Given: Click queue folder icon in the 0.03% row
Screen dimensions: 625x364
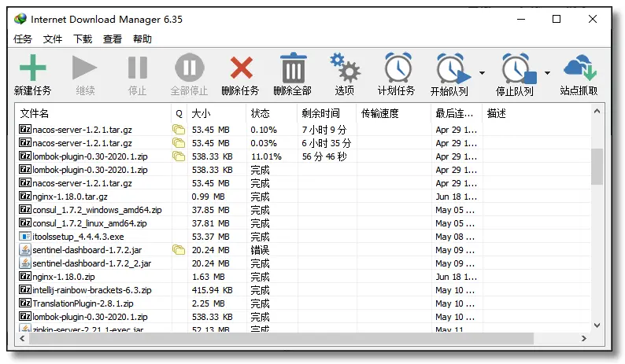Looking at the screenshot, I should tap(179, 142).
